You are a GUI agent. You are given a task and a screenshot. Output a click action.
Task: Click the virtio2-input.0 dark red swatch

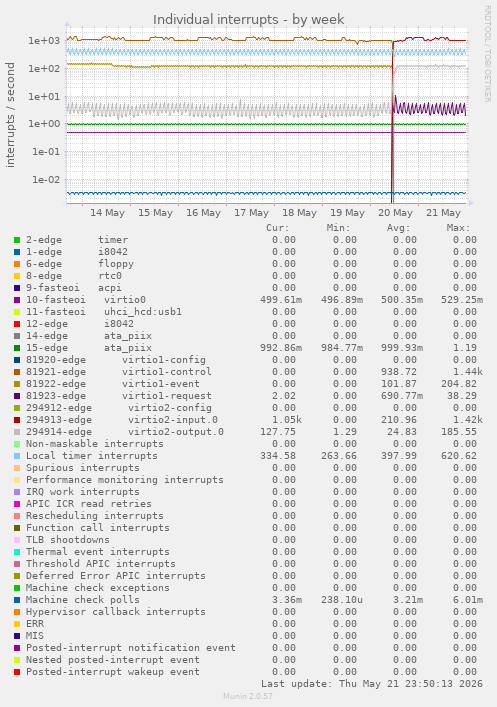[x=17, y=420]
